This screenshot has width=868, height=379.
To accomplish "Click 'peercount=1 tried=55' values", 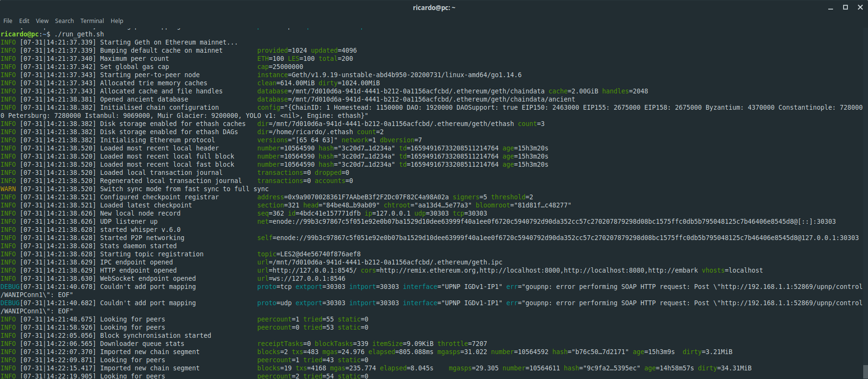I will [x=296, y=319].
